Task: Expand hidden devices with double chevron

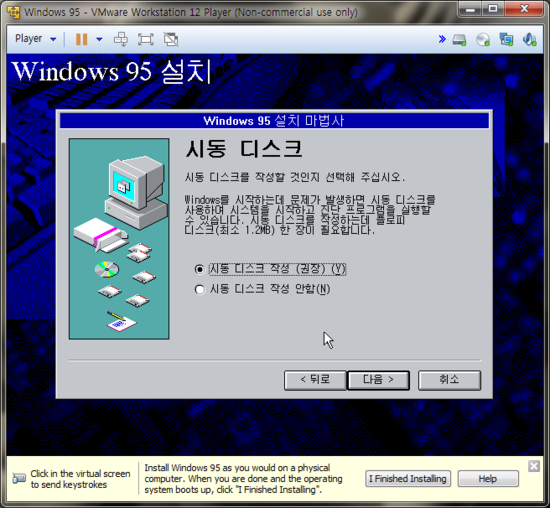Action: 442,39
